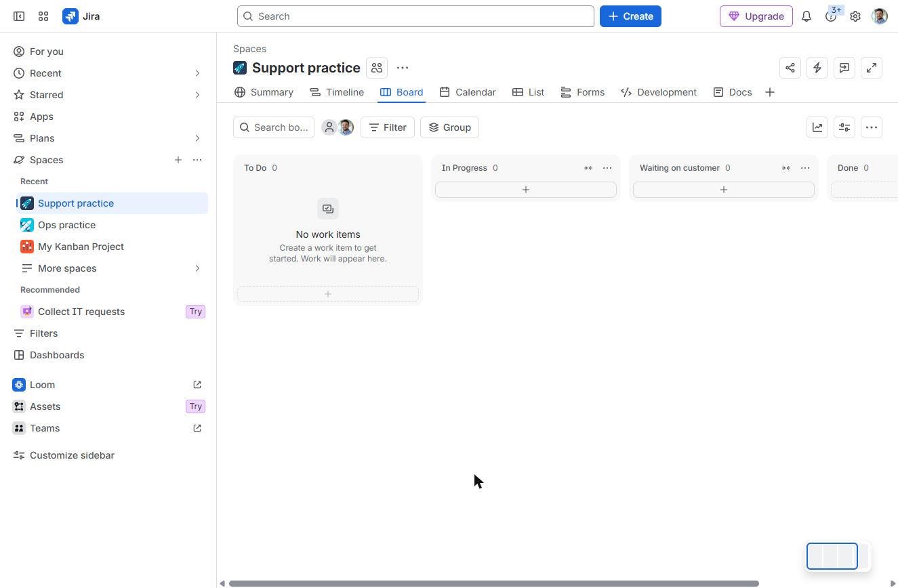Screen dimensions: 898x588
Task: Open the settings gear icon
Action: point(855,16)
